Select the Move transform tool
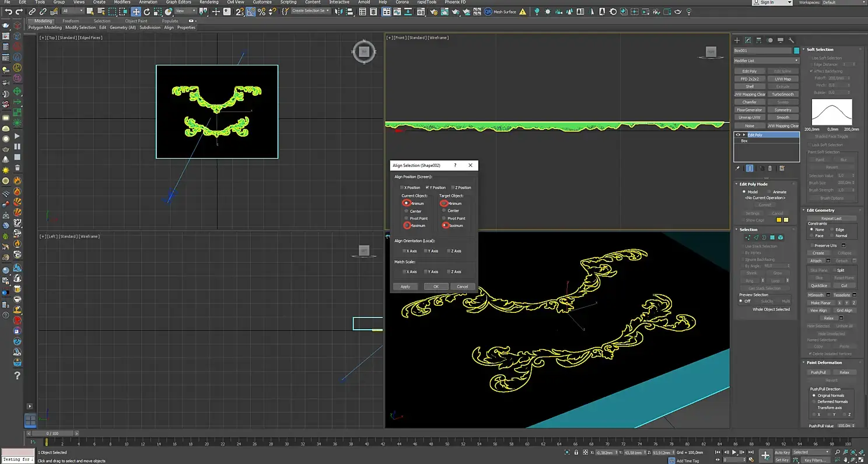868x464 pixels. 135,12
